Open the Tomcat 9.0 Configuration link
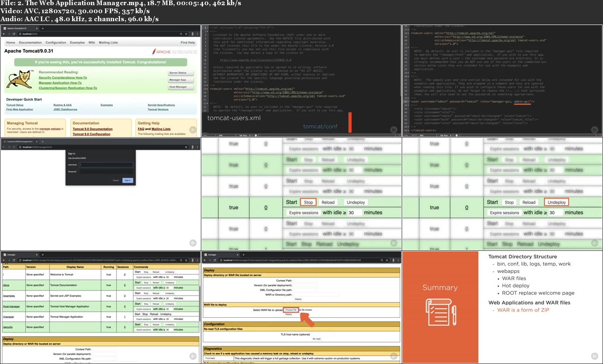This screenshot has width=603, height=364. [x=91, y=134]
